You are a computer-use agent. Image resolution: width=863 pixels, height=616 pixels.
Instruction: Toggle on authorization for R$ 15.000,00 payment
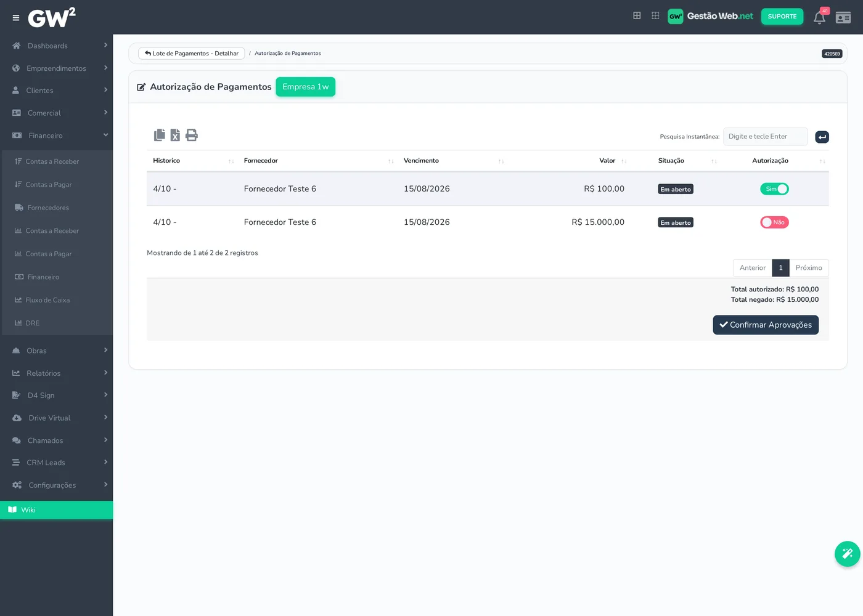click(774, 222)
